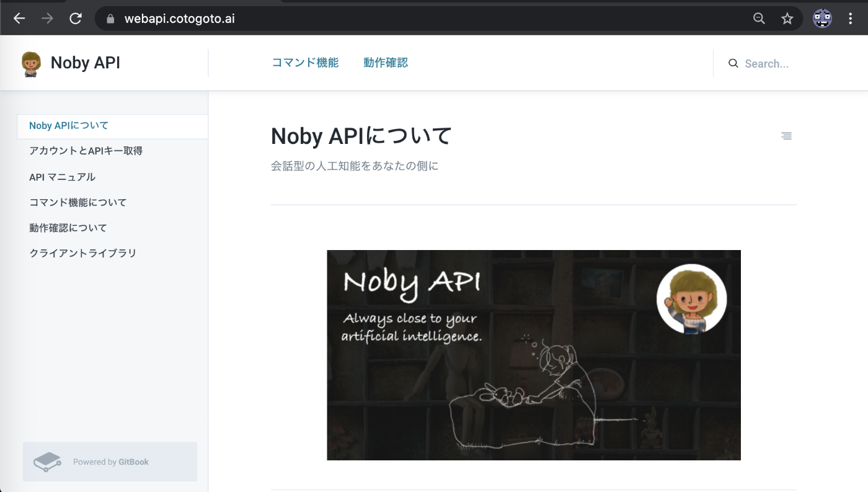Open the Chrome profile avatar

(822, 19)
